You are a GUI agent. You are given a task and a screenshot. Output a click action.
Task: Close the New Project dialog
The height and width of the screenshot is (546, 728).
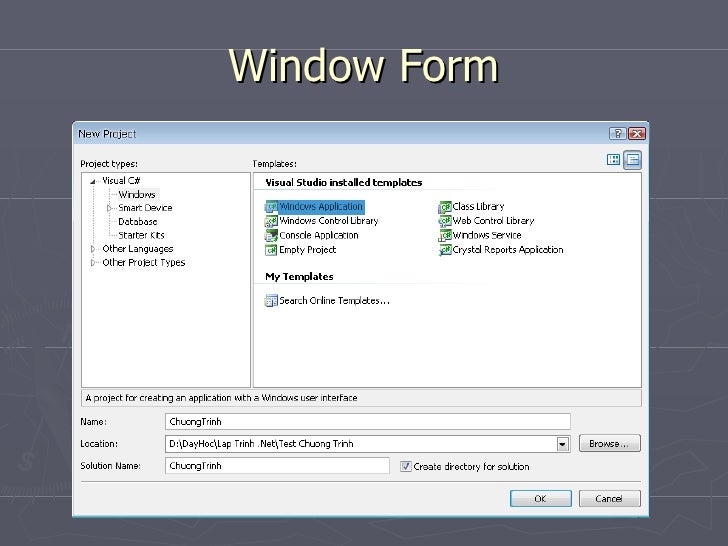tap(637, 134)
